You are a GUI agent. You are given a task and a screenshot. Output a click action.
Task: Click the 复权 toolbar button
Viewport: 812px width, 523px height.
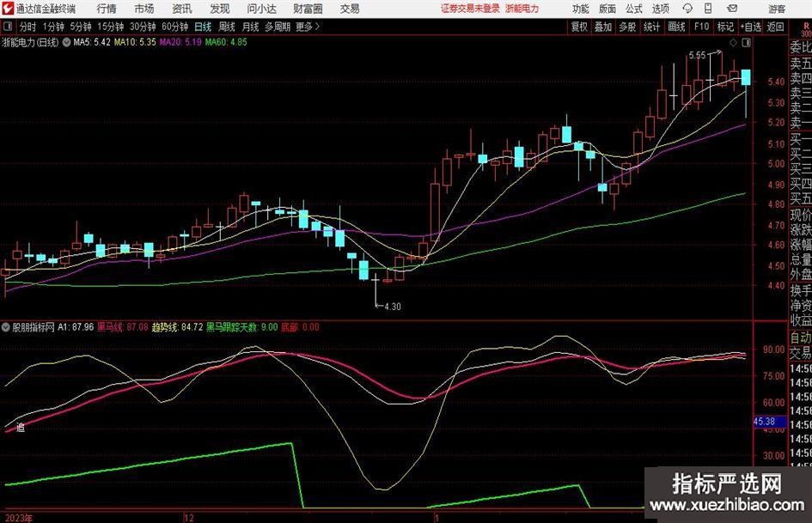579,27
